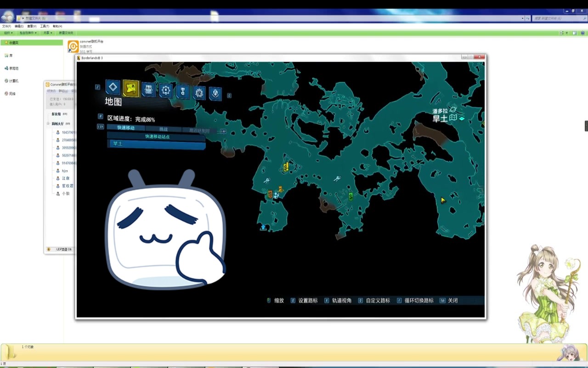Image resolution: width=588 pixels, height=368 pixels.
Task: Open the 组织 dropdown in Explorer toolbar
Action: tap(8, 33)
